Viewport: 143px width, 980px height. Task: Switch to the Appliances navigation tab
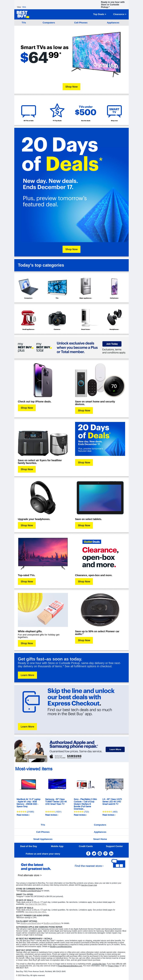113,23
